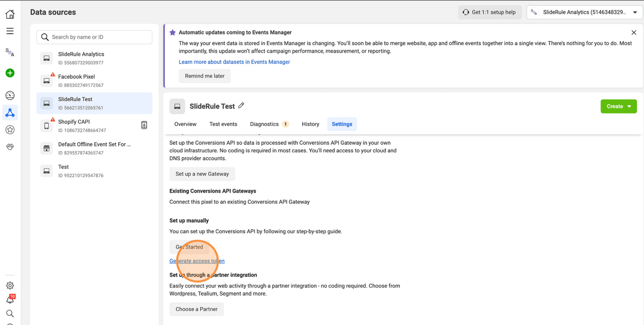
Task: Click the search magnifier in the left rail
Action: pyautogui.click(x=10, y=314)
